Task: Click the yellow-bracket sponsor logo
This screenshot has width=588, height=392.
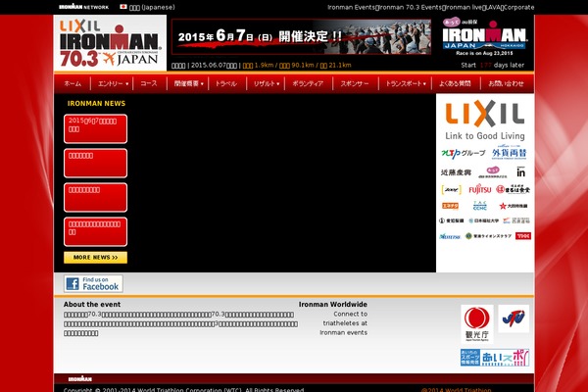Action: point(451,190)
